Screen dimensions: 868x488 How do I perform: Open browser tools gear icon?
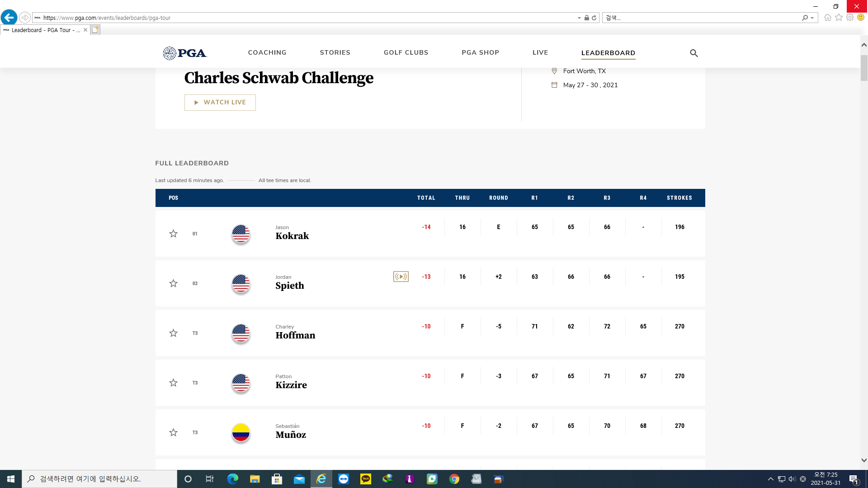click(x=850, y=17)
